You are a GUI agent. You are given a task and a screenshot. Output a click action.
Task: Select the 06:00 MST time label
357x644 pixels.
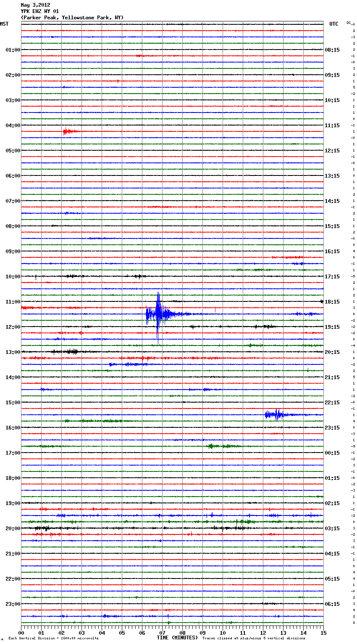tap(13, 175)
